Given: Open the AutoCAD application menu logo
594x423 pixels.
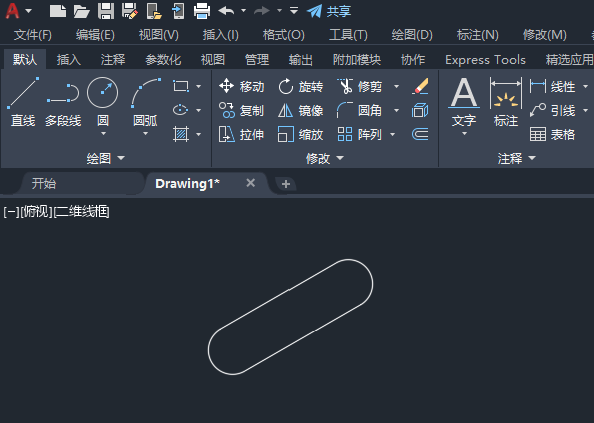Looking at the screenshot, I should [x=13, y=11].
